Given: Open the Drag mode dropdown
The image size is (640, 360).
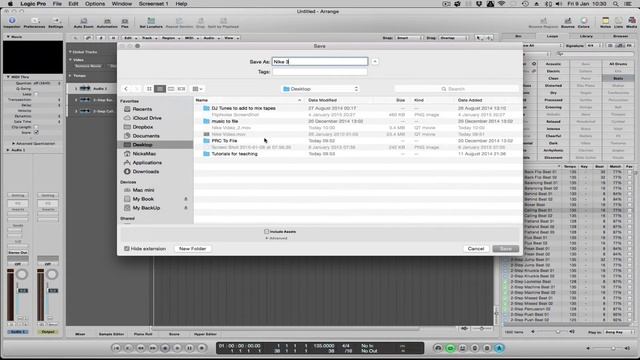Looking at the screenshot, I should (x=453, y=38).
